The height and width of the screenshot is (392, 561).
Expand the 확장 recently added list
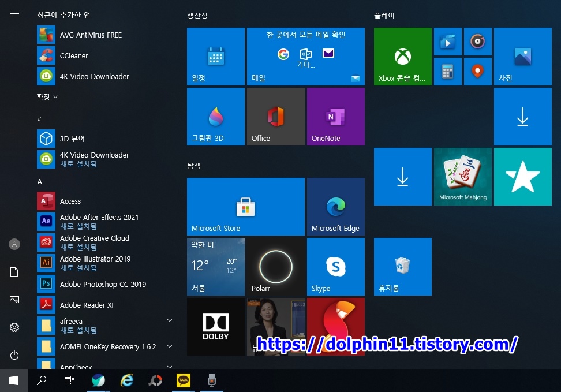click(x=47, y=97)
